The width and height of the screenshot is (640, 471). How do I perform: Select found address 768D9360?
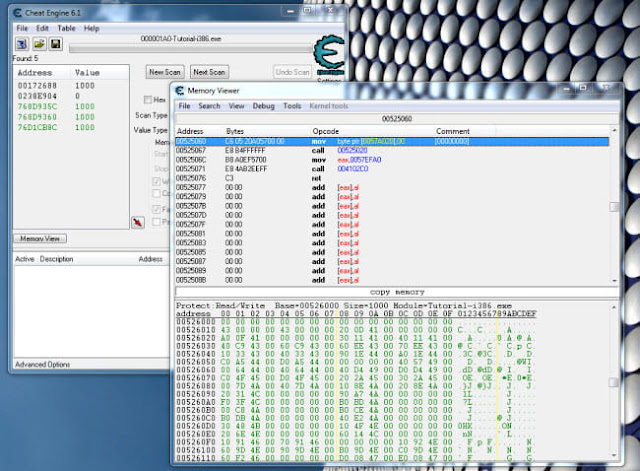[x=71, y=117]
